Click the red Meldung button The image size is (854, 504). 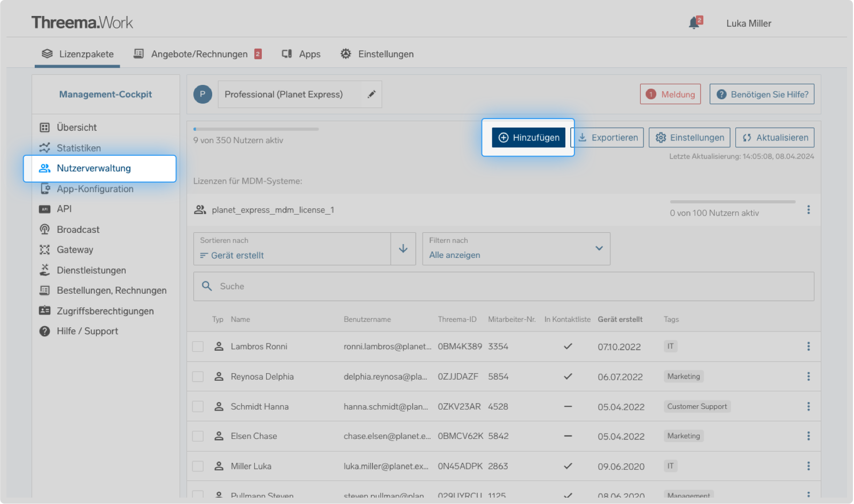click(670, 94)
